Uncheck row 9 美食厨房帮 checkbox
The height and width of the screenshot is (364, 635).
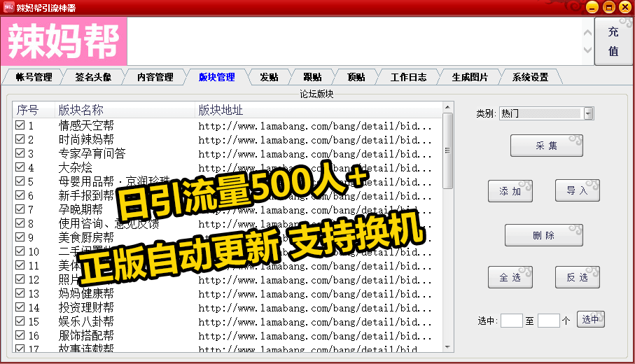pyautogui.click(x=20, y=237)
